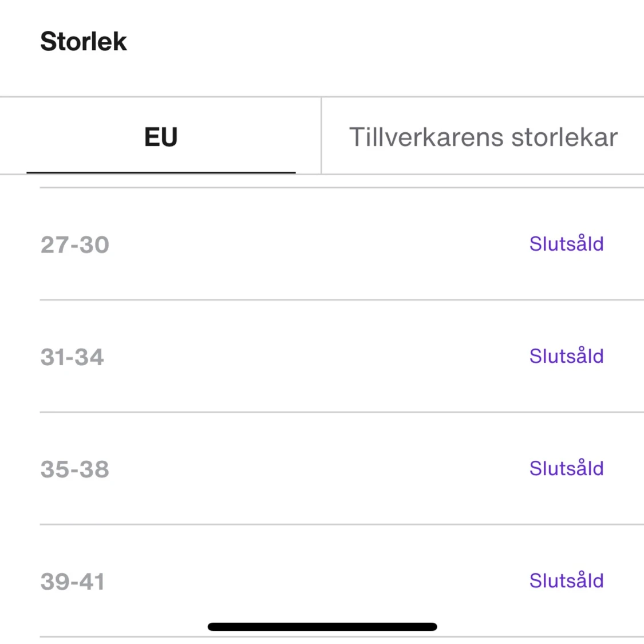644x644 pixels.
Task: Click the Slutsåld status for 35-38
Action: click(566, 468)
